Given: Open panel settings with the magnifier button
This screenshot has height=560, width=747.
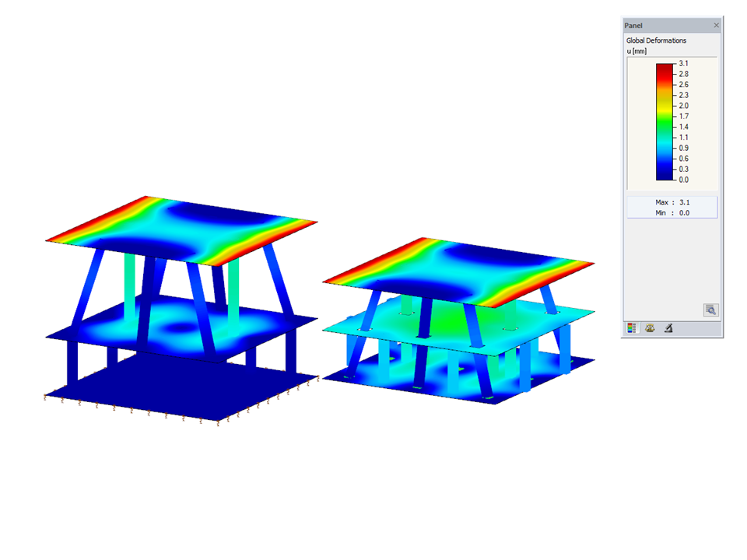Looking at the screenshot, I should (710, 310).
